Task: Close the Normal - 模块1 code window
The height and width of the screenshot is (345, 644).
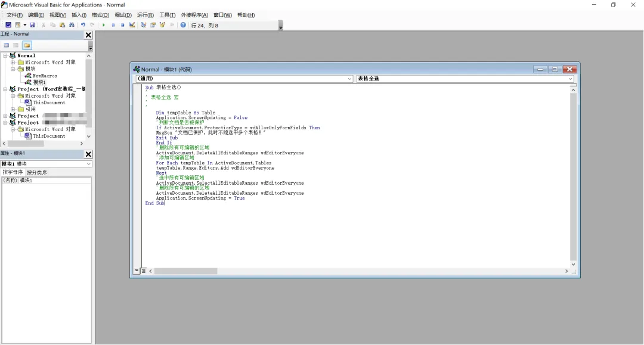Action: click(569, 69)
